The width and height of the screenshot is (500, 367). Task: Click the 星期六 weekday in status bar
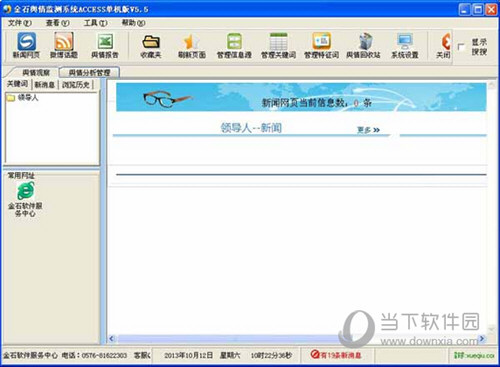pyautogui.click(x=230, y=356)
